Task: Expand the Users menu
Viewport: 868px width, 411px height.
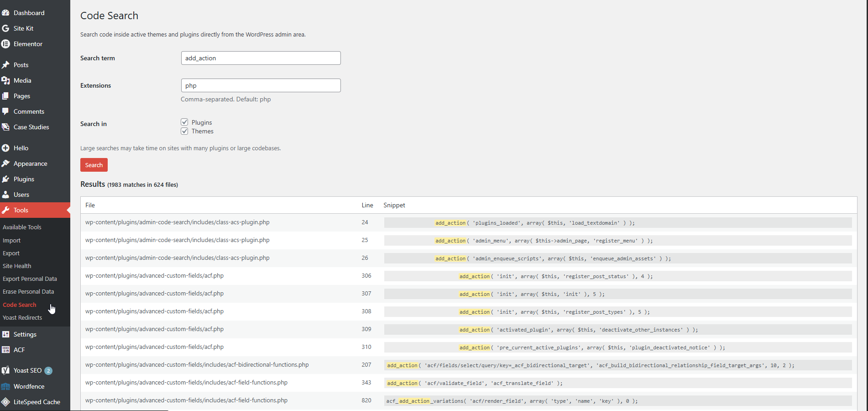Action: tap(21, 195)
